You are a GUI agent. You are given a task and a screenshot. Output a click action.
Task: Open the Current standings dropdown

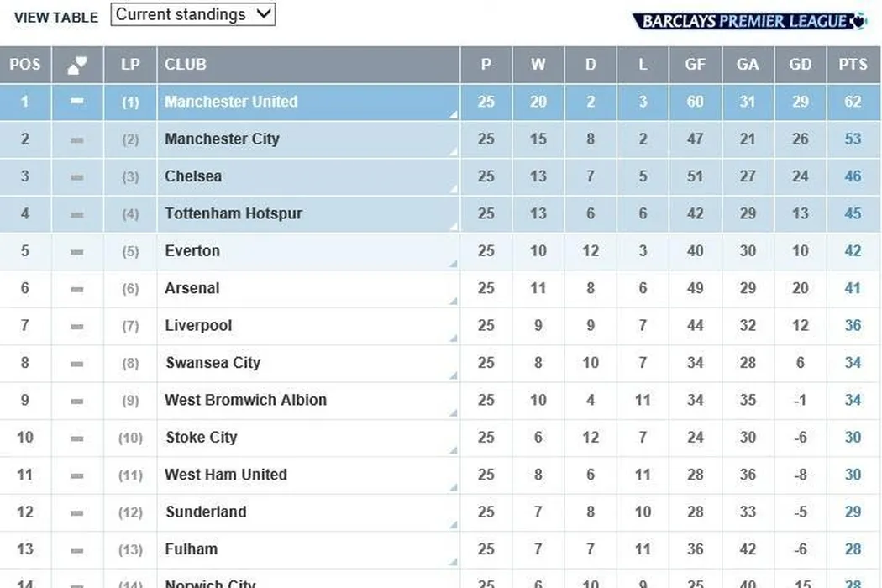[x=192, y=14]
